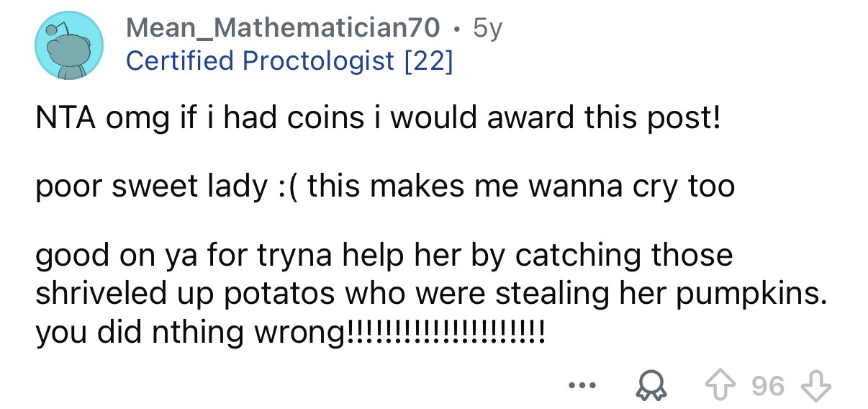Screen dimensions: 868x409
Task: Click the long row of exclamation marks
Action: pos(446,333)
